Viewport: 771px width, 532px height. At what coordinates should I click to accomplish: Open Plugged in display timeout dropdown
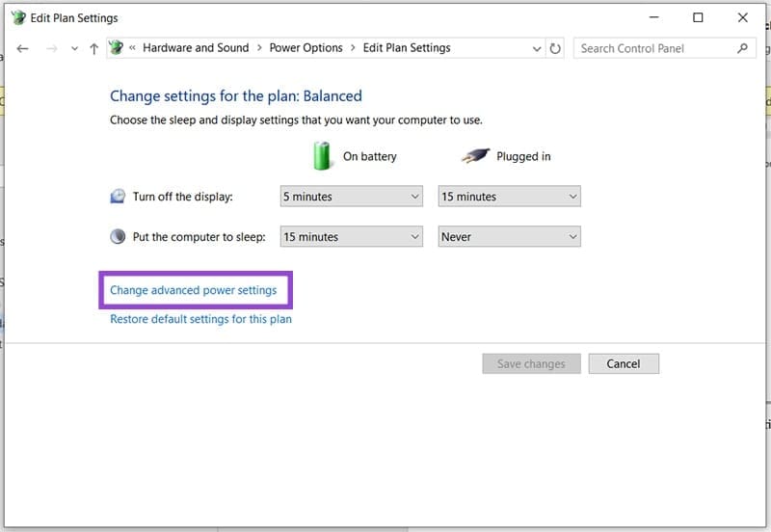point(510,197)
